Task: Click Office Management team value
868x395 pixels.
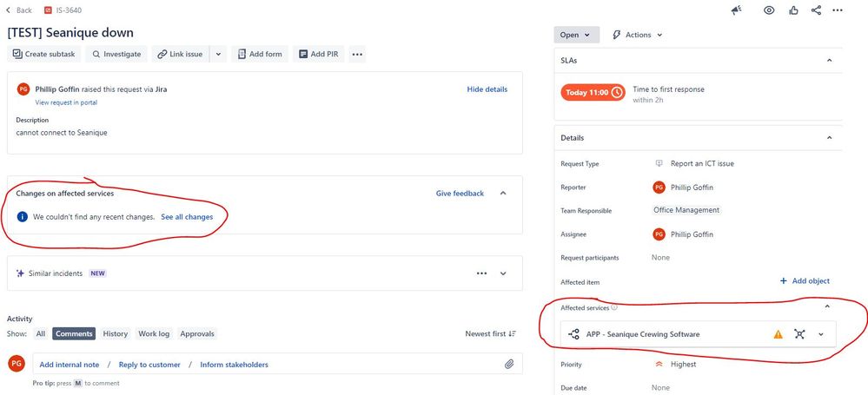Action: tap(686, 210)
